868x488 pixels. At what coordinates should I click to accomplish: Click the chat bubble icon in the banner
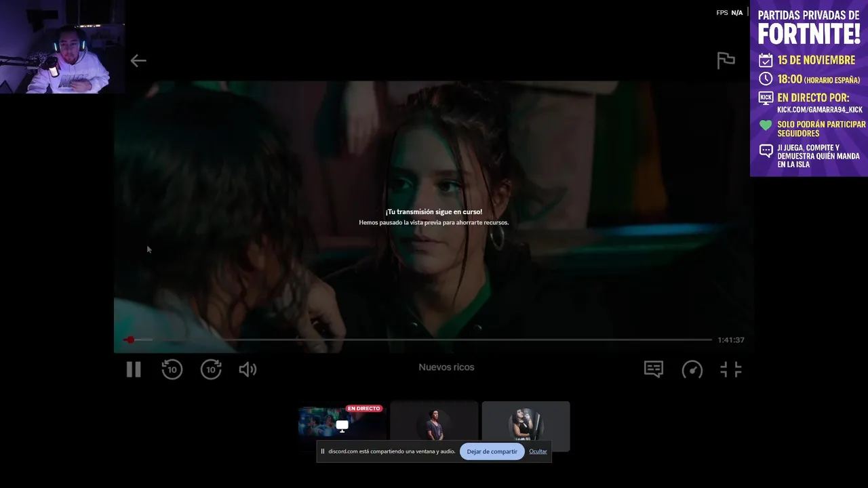pos(766,151)
